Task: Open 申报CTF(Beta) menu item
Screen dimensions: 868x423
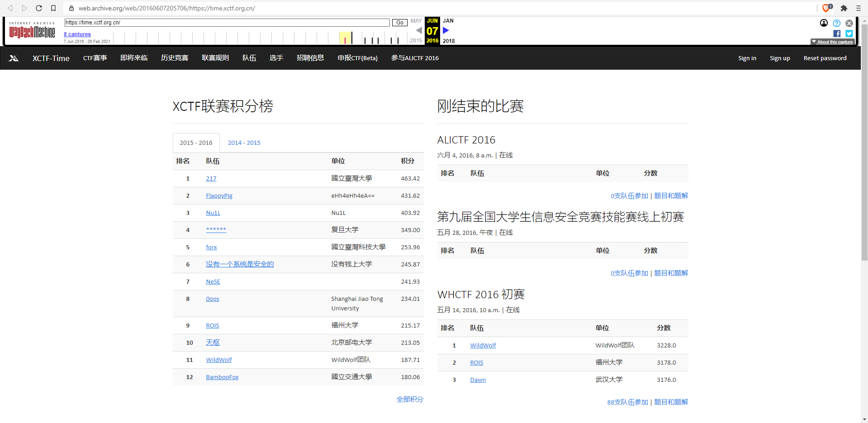Action: [x=358, y=58]
